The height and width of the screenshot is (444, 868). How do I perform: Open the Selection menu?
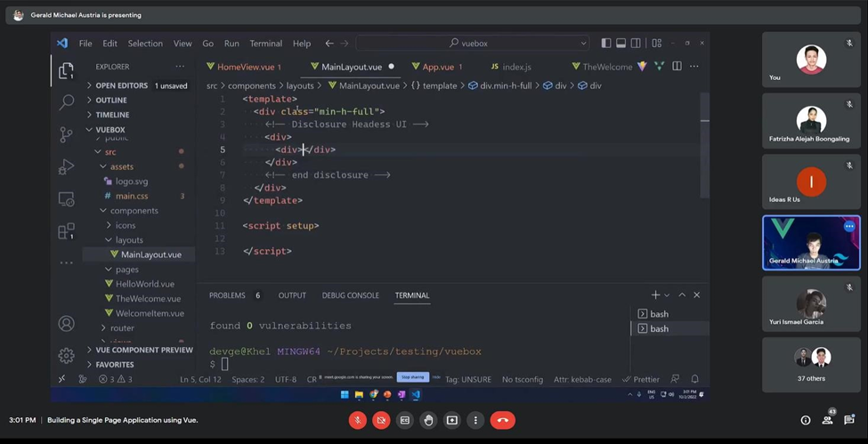click(145, 44)
